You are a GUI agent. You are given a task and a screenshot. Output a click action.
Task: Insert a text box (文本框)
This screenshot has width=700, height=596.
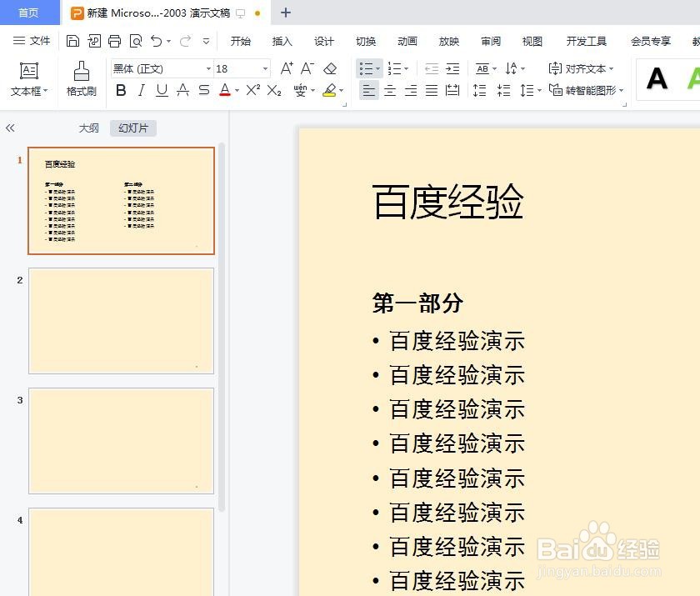click(x=29, y=79)
